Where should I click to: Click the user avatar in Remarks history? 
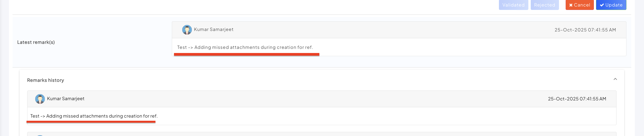[40, 99]
